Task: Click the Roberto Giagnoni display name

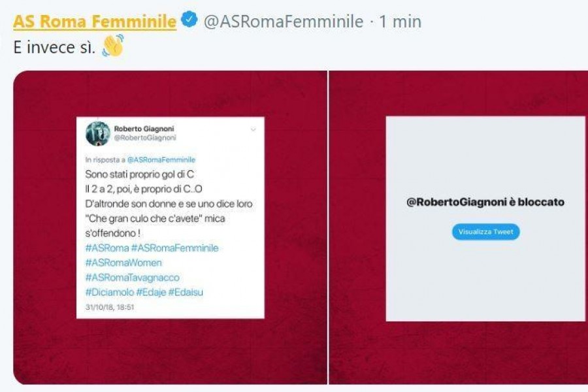Action: click(x=144, y=129)
